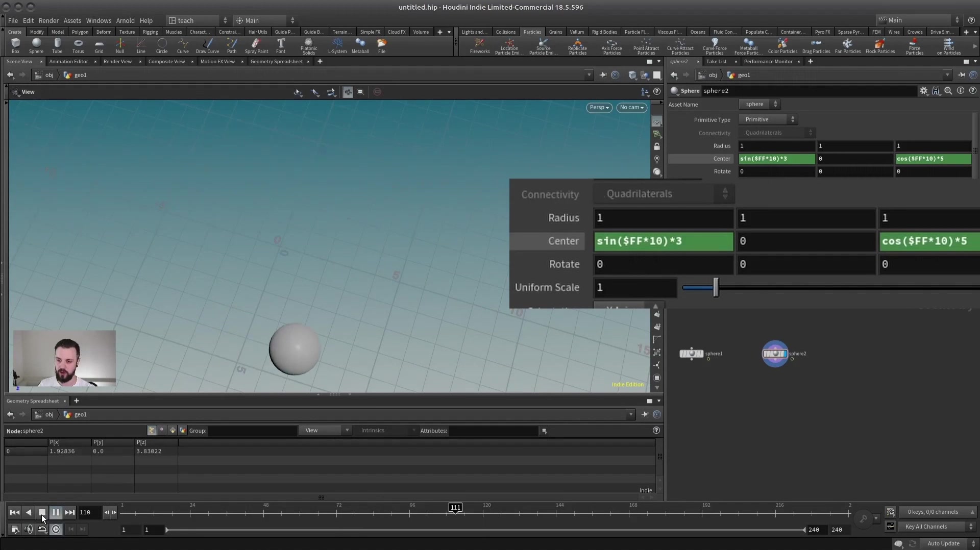Open the Persp viewport dropdown
Screen dimensions: 980x550
(599, 108)
